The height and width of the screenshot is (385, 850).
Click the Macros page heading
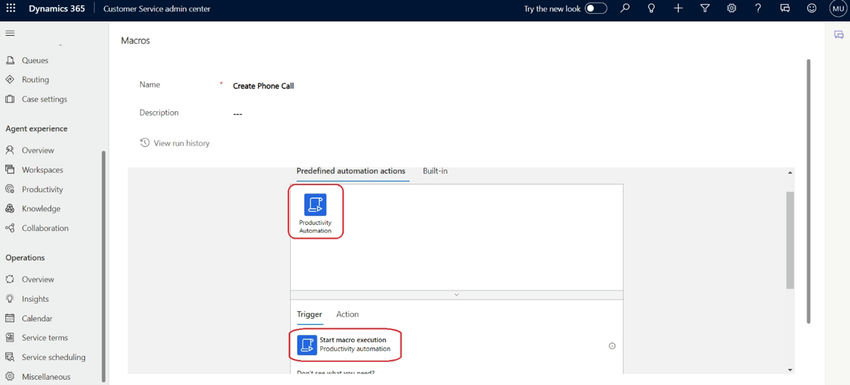(x=135, y=41)
